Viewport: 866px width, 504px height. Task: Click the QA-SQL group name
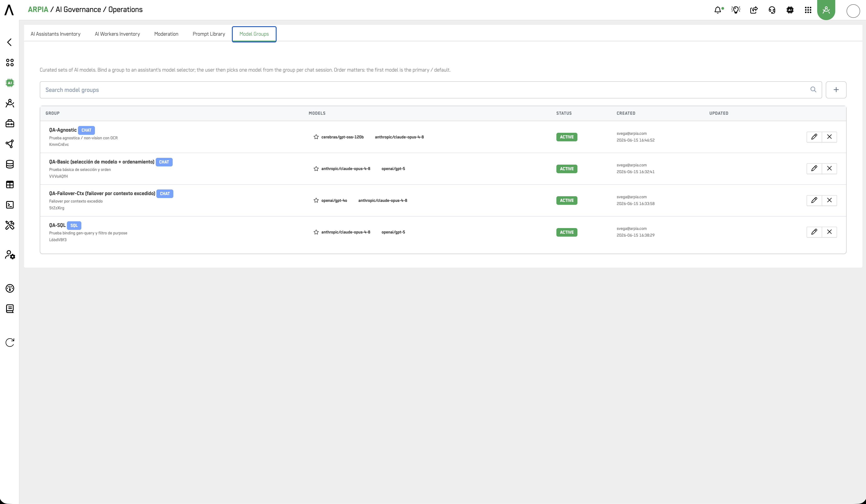tap(57, 225)
